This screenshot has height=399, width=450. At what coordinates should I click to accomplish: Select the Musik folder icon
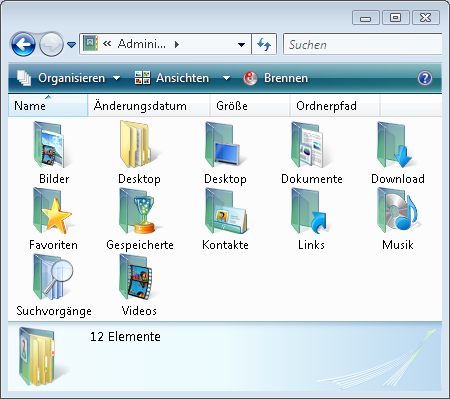(397, 211)
